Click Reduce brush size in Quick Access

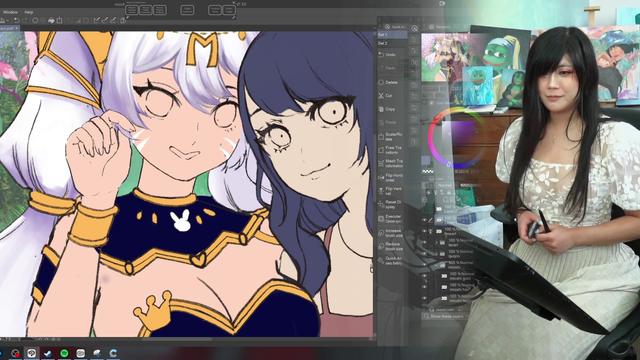tap(391, 246)
